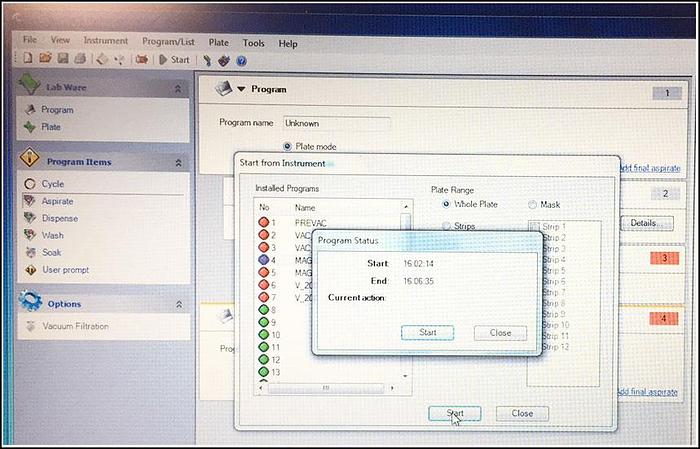Select Aspirate in Program Items
Screen dimensions: 700x449
coord(57,201)
